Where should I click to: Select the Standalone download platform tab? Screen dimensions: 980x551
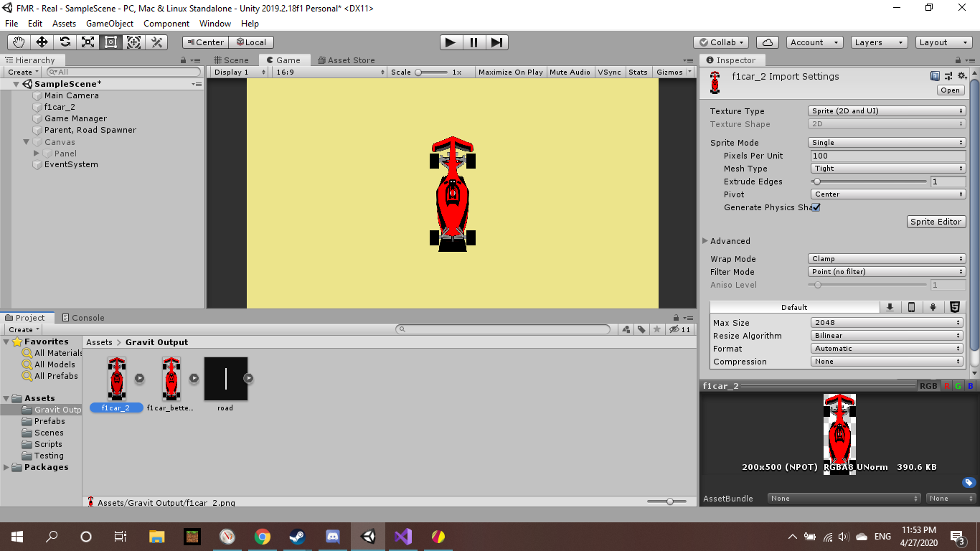pos(890,307)
